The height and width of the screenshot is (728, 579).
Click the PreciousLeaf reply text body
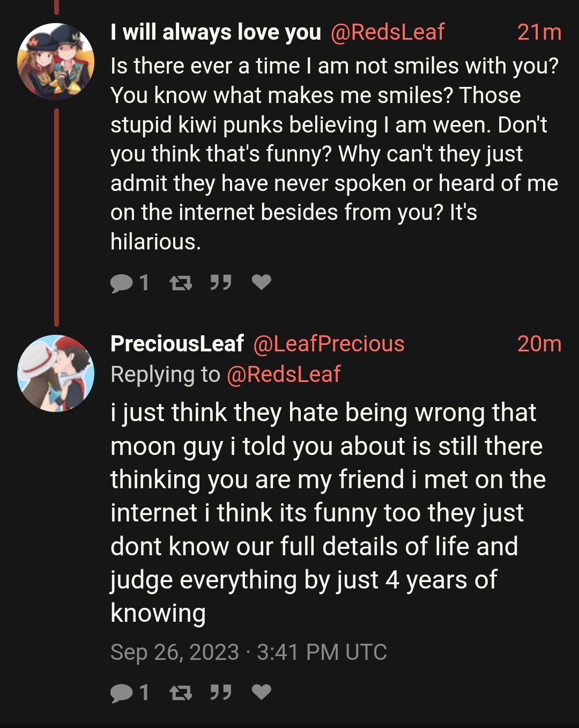tap(328, 513)
